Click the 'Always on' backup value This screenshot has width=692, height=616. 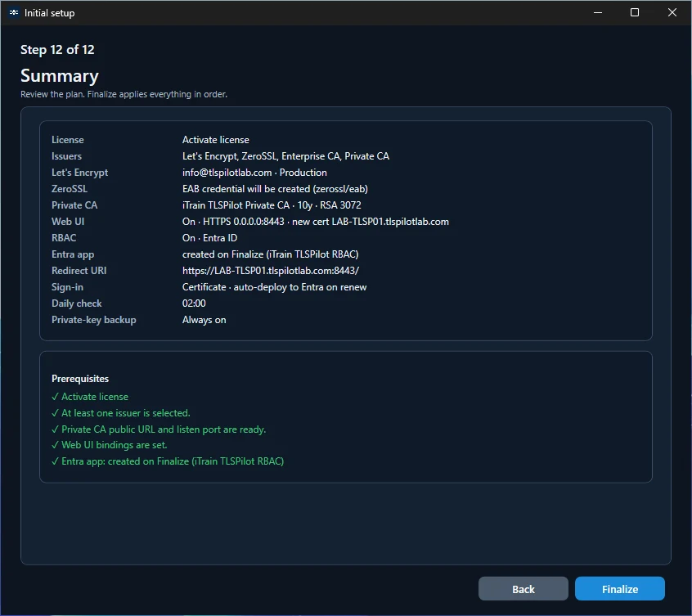[204, 320]
